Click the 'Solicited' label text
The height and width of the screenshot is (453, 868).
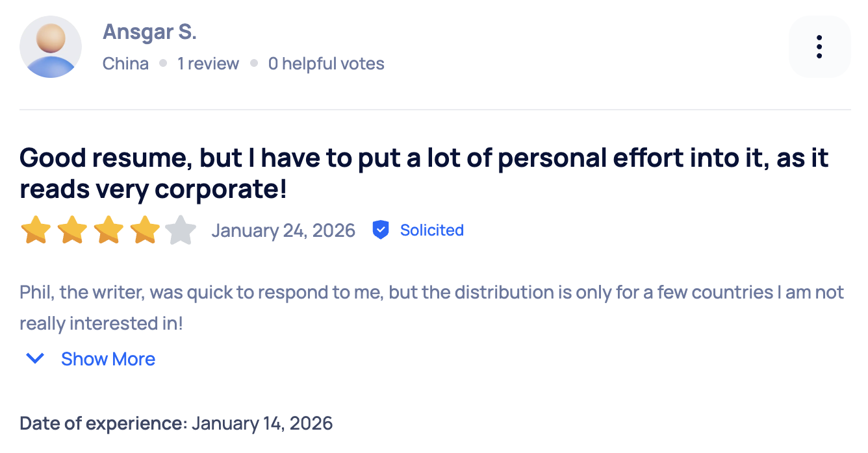tap(431, 230)
